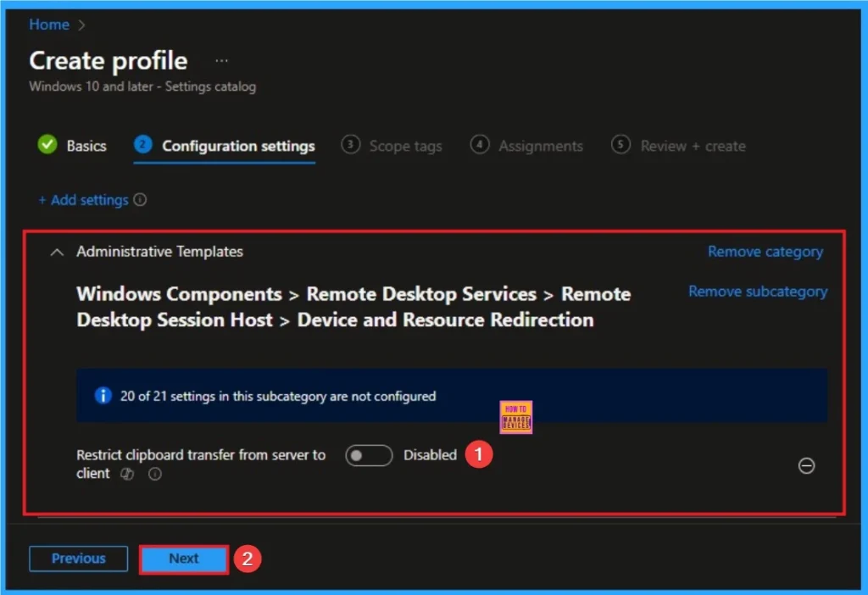This screenshot has width=868, height=595.
Task: Click the copy icon beside the clipboard setting
Action: (x=126, y=475)
